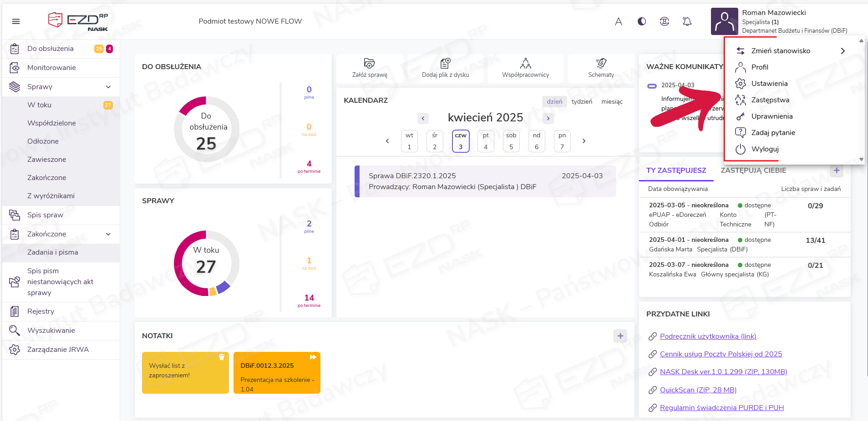Switch calendar view to 'tydzień'
This screenshot has height=421, width=868.
click(x=582, y=102)
